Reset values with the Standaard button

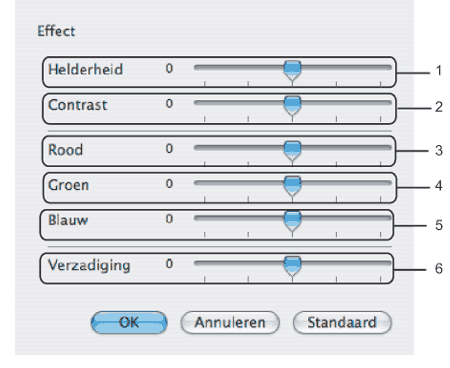coord(342,322)
